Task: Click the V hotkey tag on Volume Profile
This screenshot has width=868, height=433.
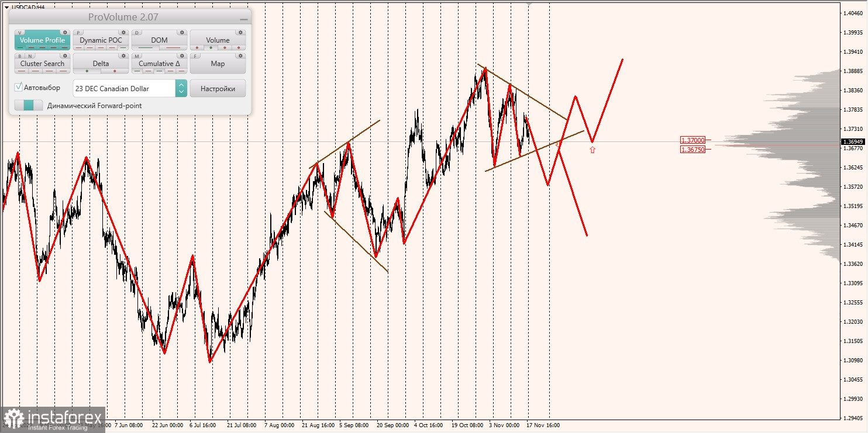Action: click(19, 33)
